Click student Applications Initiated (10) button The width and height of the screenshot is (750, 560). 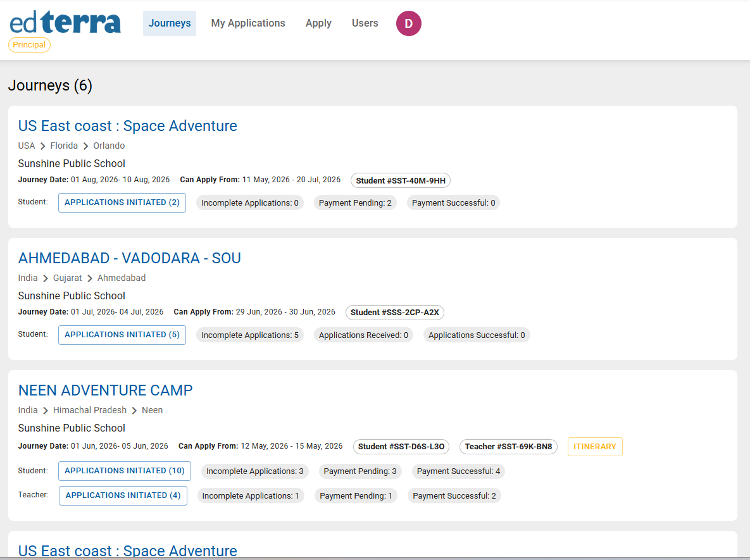(124, 471)
